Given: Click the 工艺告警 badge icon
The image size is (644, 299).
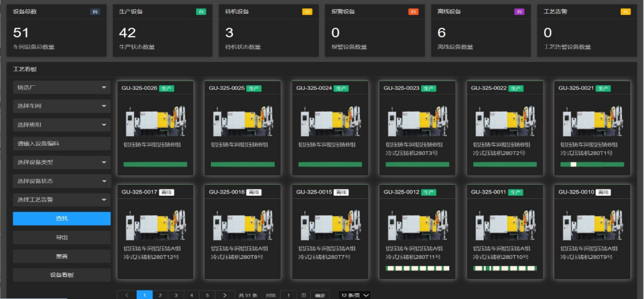Looking at the screenshot, I should [x=625, y=12].
